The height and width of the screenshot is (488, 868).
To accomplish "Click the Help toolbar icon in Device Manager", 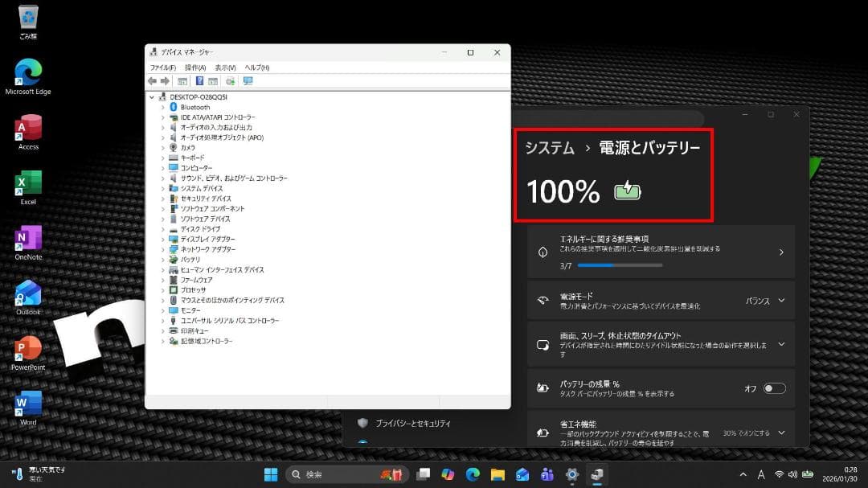I will coord(199,80).
